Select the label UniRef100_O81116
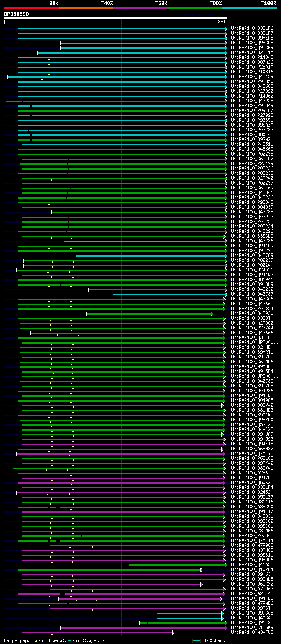 [252, 502]
